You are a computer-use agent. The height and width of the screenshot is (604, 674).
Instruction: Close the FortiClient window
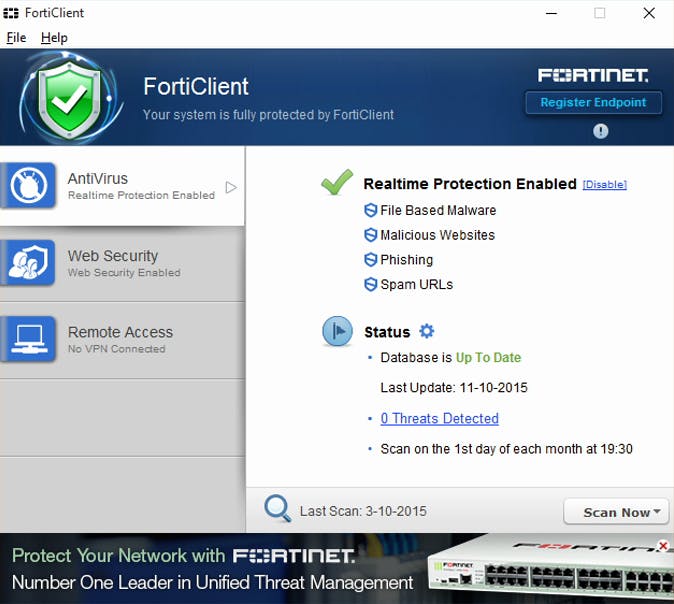point(649,13)
